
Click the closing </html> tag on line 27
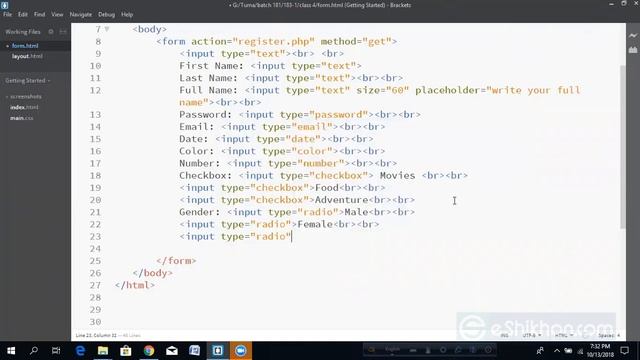(x=135, y=285)
